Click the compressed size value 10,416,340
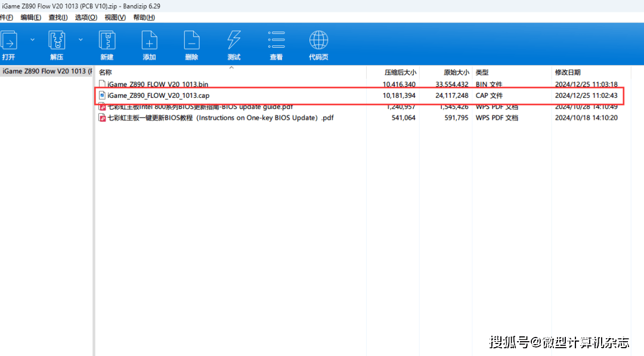 (399, 84)
